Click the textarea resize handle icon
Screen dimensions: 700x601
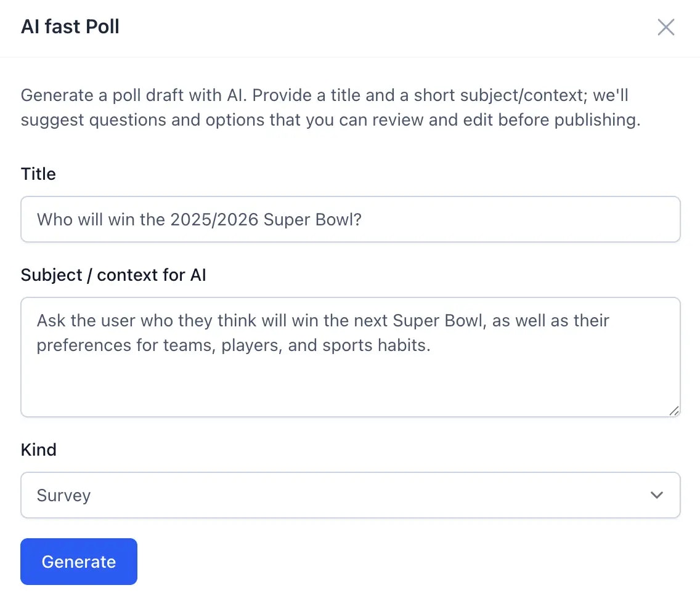674,411
